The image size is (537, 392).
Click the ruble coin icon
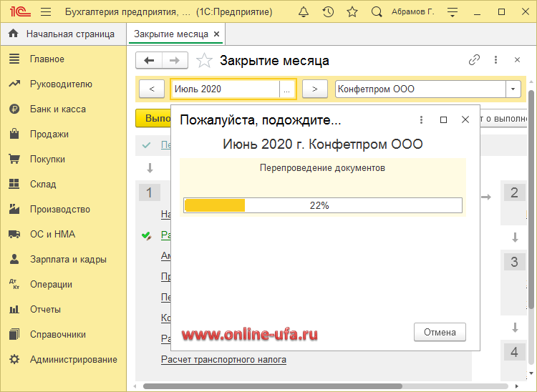(x=14, y=109)
